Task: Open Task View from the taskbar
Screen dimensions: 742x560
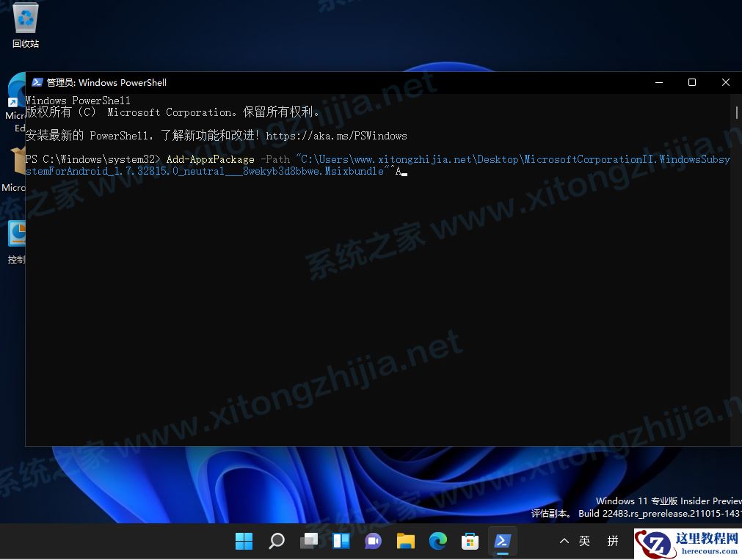Action: [x=308, y=541]
